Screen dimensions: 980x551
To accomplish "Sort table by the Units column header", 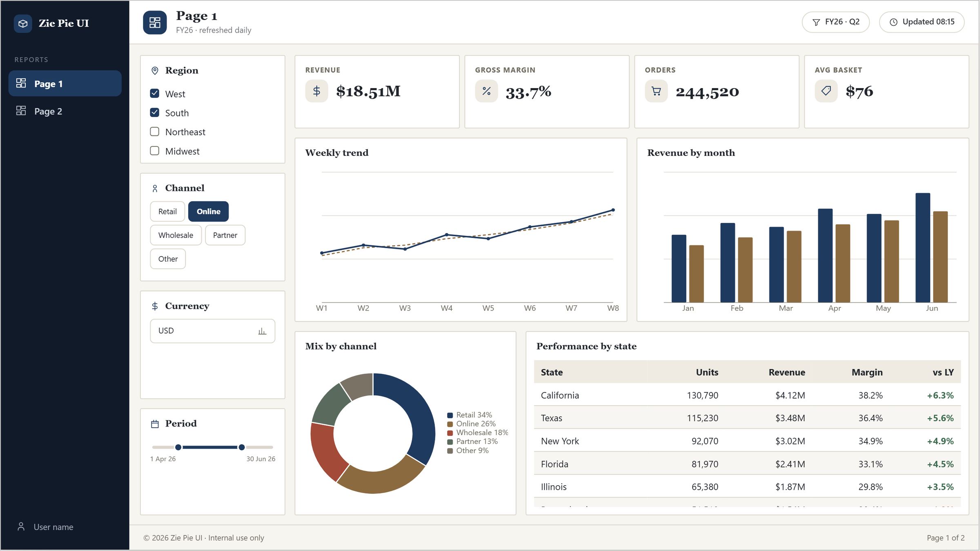I will click(707, 372).
